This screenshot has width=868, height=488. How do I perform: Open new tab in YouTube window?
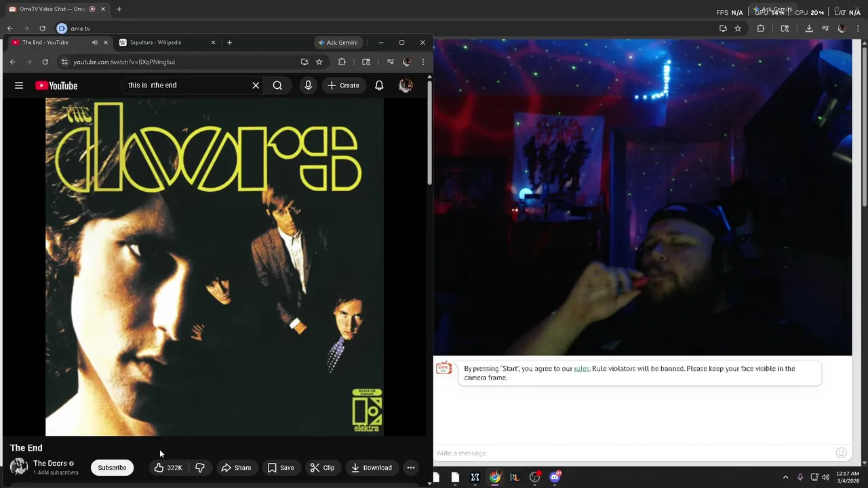(229, 43)
